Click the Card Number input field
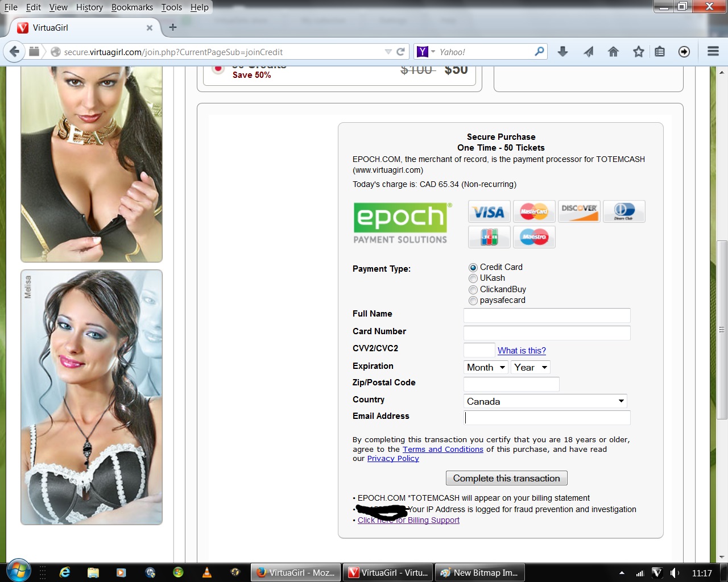Screen dimensions: 728x582 (x=547, y=333)
